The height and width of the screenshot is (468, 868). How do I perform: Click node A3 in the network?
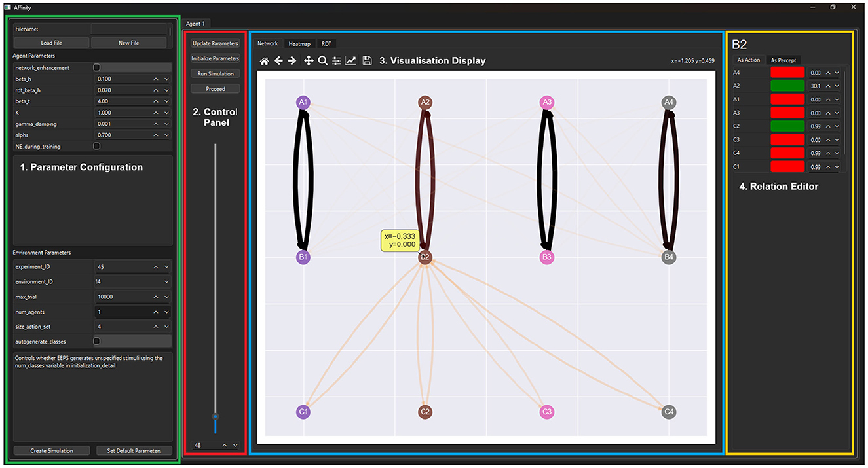[x=547, y=102]
